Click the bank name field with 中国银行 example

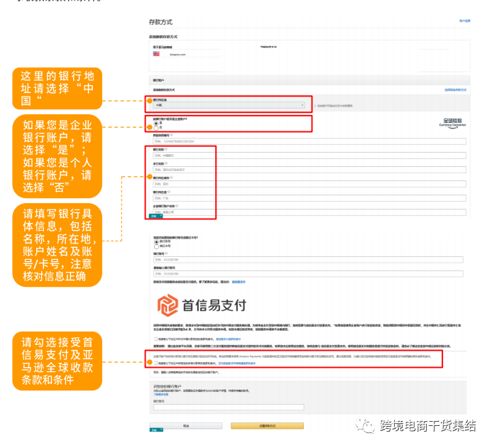click(x=310, y=155)
